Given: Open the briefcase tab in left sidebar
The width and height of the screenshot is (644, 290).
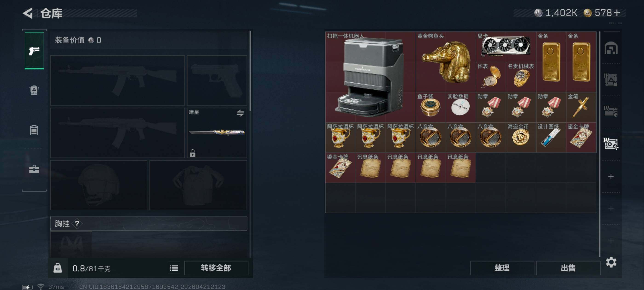Looking at the screenshot, I should point(34,169).
